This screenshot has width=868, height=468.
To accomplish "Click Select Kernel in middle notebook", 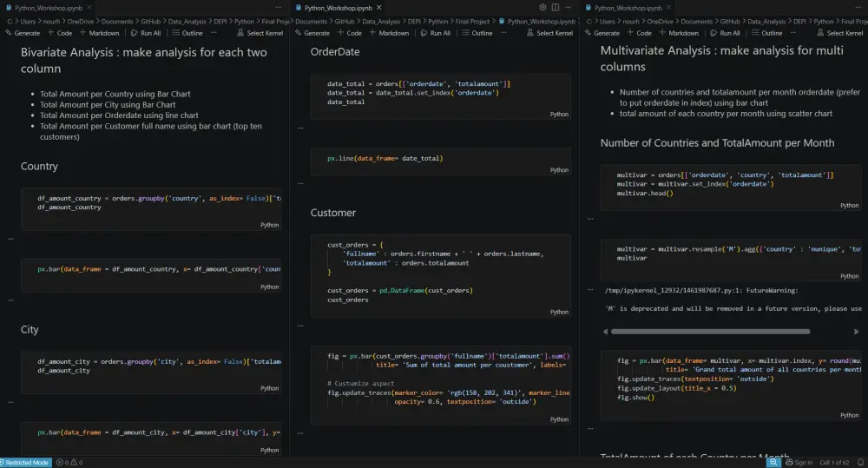I will pos(549,33).
